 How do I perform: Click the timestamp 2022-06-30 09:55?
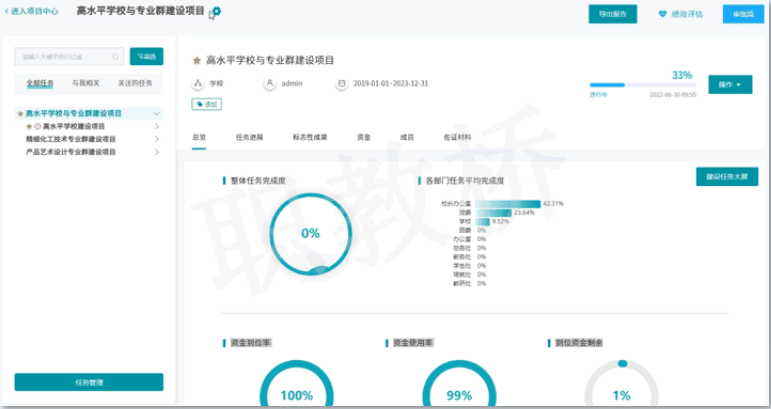(673, 94)
